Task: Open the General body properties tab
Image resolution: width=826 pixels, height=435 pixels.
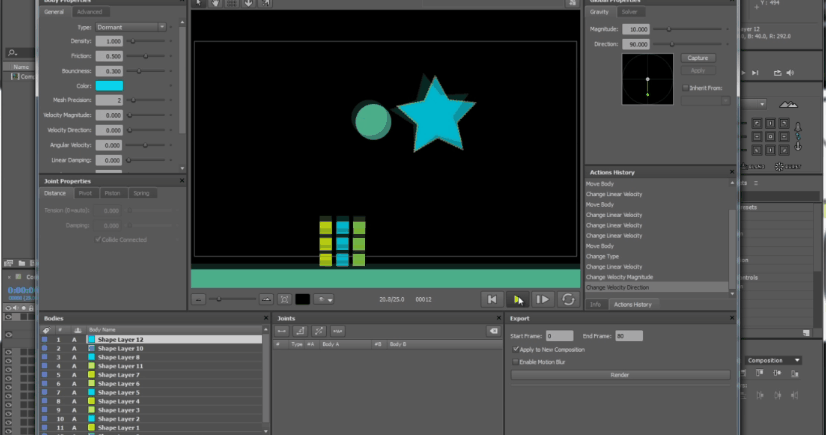Action: click(54, 12)
